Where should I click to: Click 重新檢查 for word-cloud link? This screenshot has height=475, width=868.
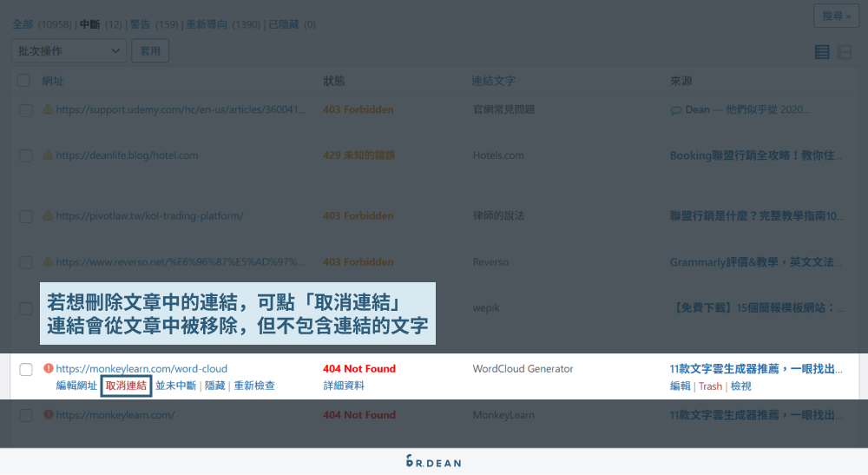click(x=254, y=386)
